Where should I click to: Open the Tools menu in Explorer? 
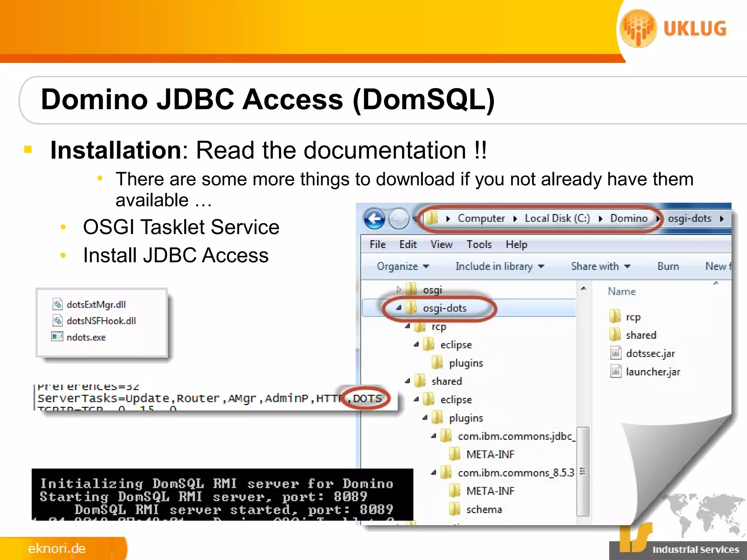(x=479, y=244)
